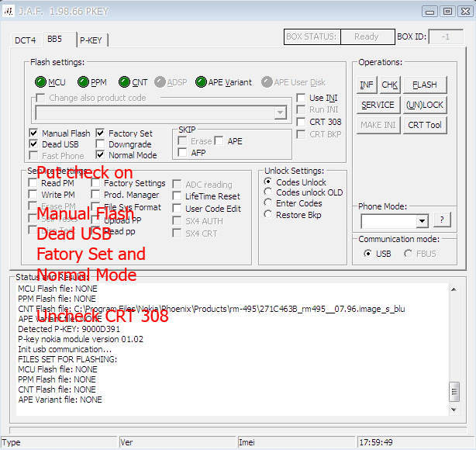Enable the Factory Settings service checkbox

[95, 183]
